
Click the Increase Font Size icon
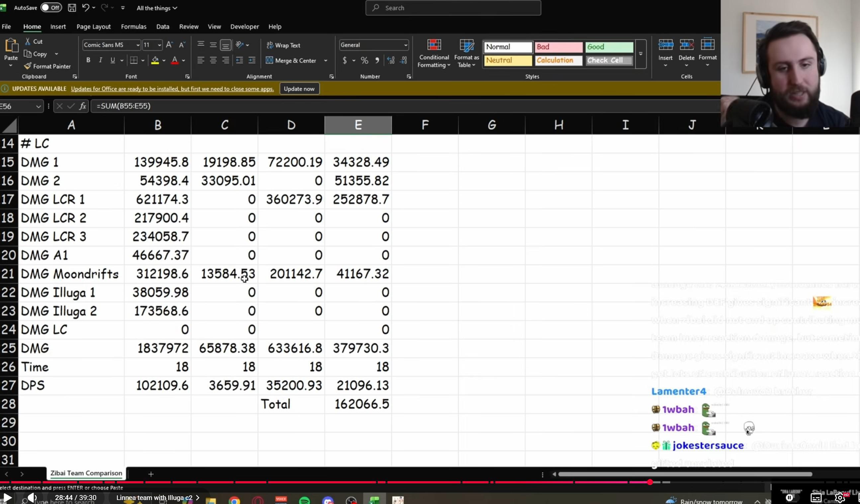(169, 45)
